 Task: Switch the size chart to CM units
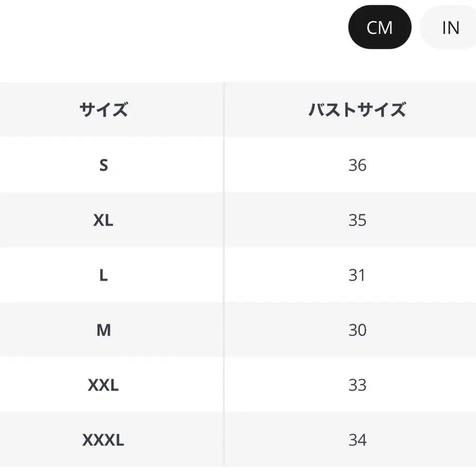pos(379,28)
